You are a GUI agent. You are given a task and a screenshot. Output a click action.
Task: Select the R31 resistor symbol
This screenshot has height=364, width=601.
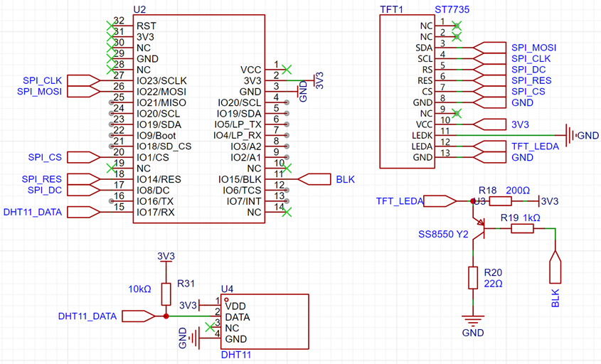point(166,294)
